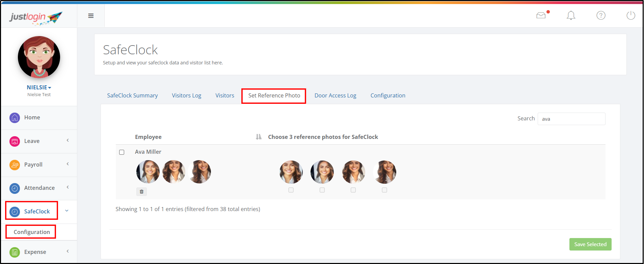The image size is (644, 264).
Task: Click Ava Miller's first saved reference photo
Action: (148, 172)
